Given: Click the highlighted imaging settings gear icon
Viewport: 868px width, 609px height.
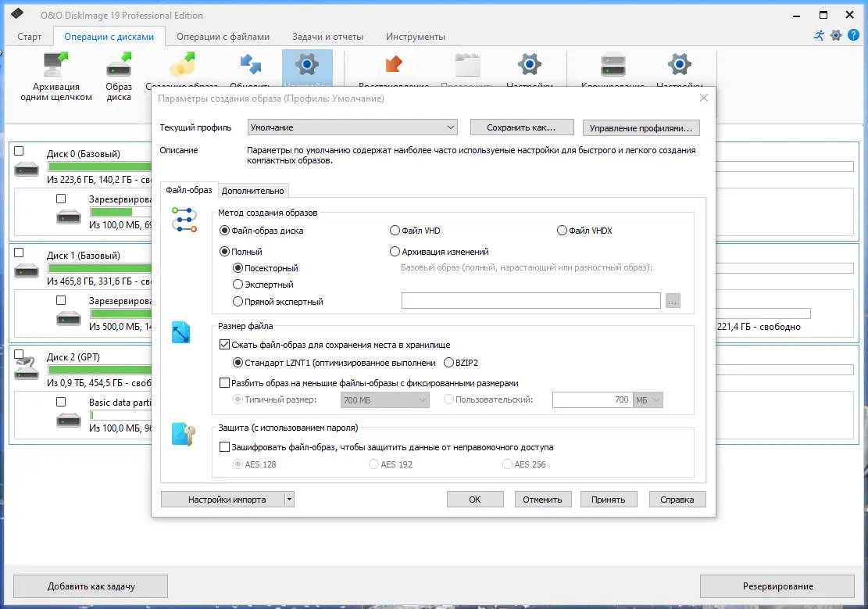Looking at the screenshot, I should (307, 65).
